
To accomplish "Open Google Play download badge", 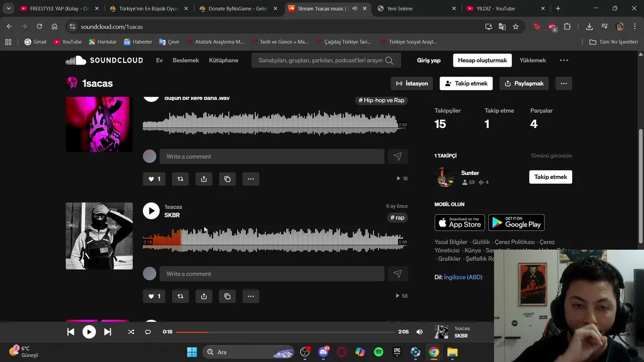I will coord(516,223).
